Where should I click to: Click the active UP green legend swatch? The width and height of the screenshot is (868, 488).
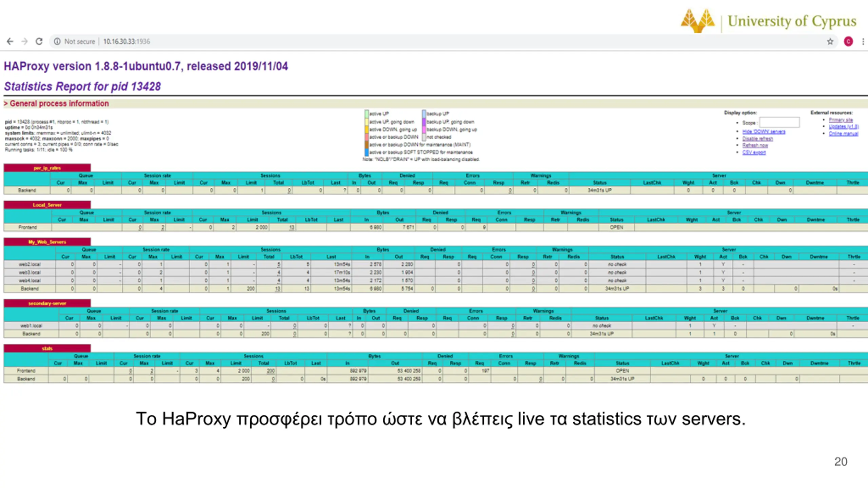(367, 114)
